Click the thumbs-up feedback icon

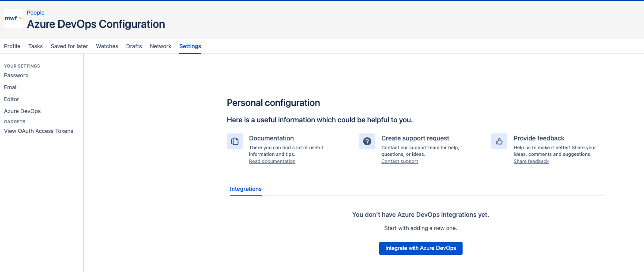(x=499, y=141)
